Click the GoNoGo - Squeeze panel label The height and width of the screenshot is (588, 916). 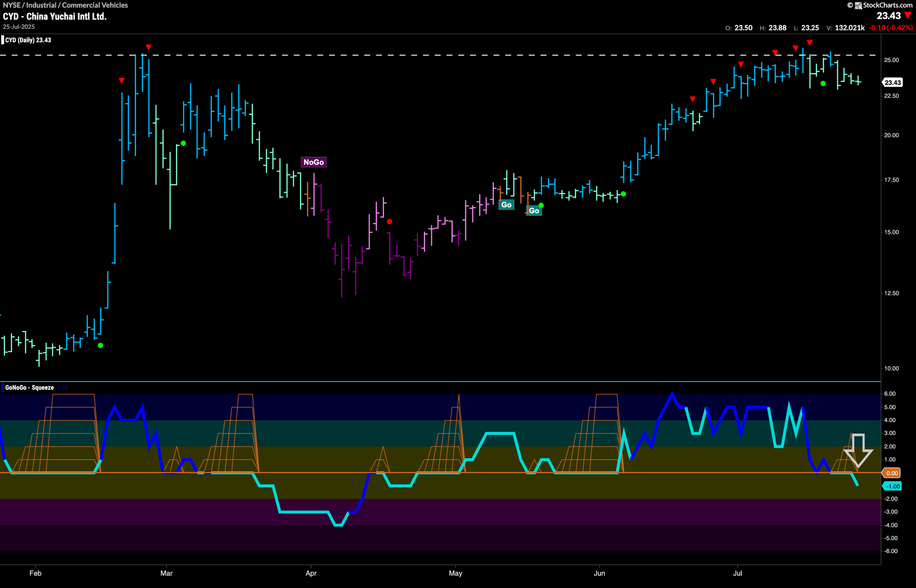pos(29,388)
